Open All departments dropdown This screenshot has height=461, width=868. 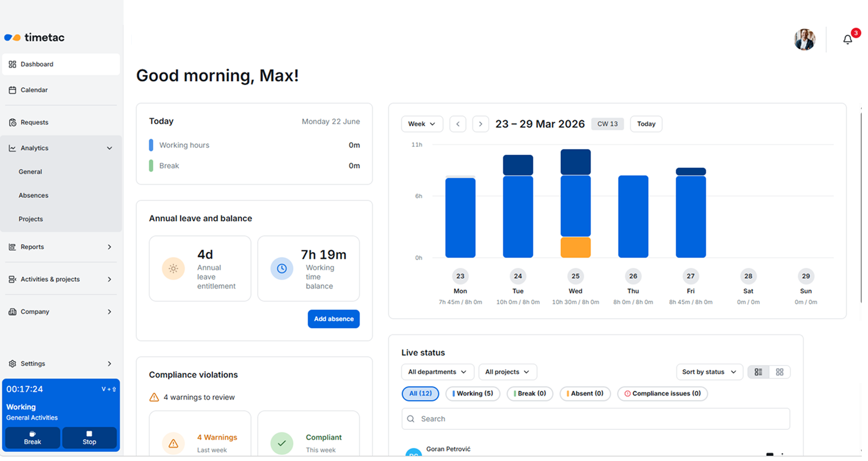[x=438, y=372]
